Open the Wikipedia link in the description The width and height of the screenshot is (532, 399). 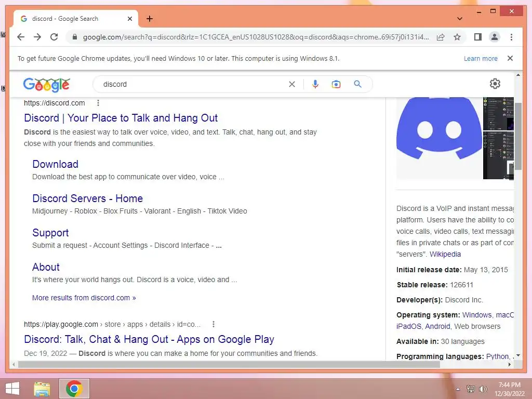445,254
